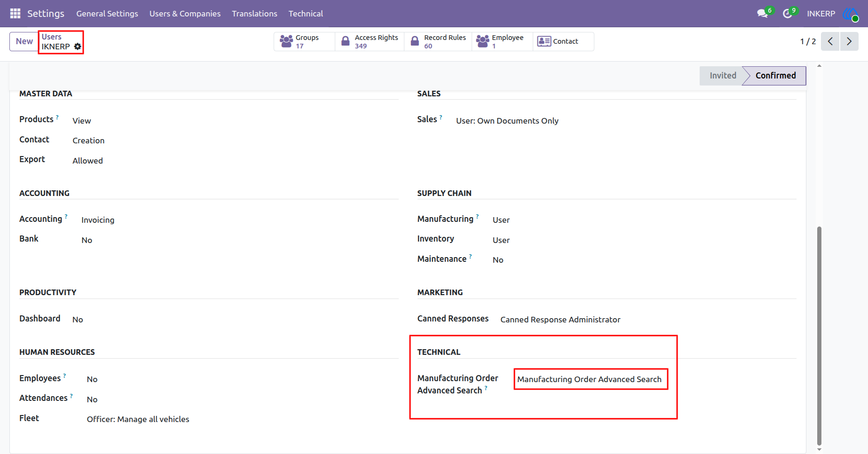Click the vertical scrollbar of the form
Screen dimensions: 868x454
(819, 336)
